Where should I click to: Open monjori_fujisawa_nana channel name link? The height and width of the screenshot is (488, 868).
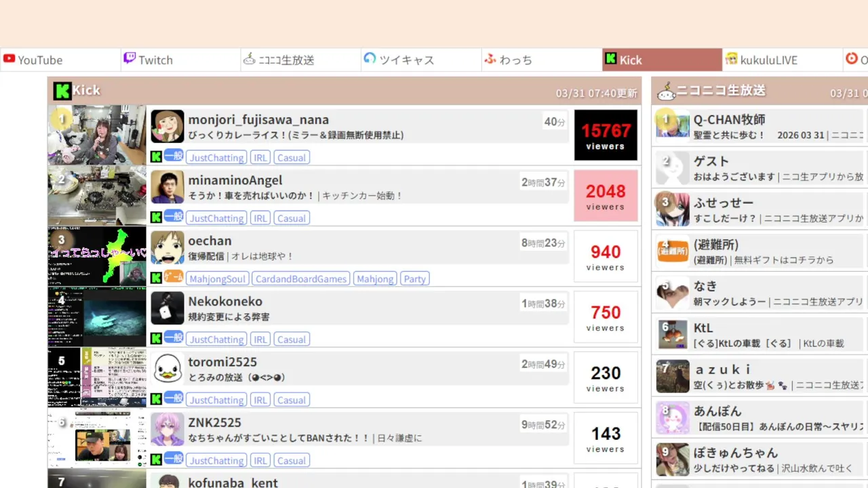pos(258,120)
